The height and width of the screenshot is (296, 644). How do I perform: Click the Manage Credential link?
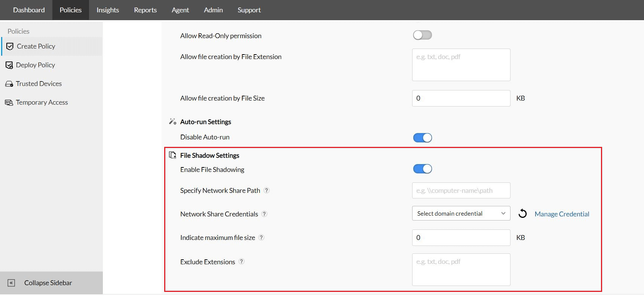tap(562, 214)
